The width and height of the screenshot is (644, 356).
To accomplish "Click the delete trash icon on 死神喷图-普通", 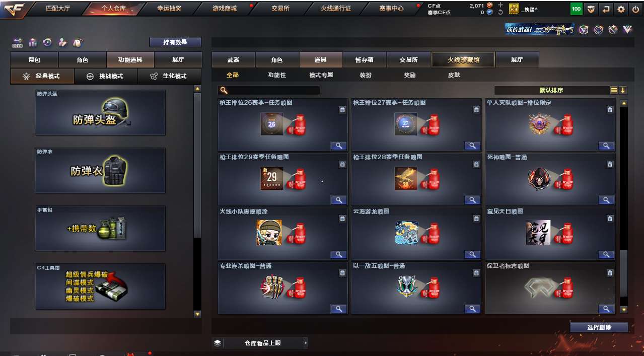I will point(610,164).
